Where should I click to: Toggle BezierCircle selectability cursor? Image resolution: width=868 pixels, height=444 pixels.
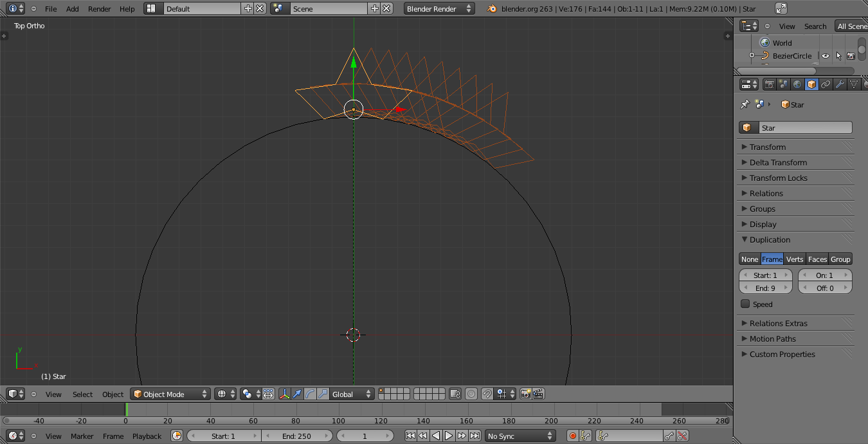[x=838, y=56]
